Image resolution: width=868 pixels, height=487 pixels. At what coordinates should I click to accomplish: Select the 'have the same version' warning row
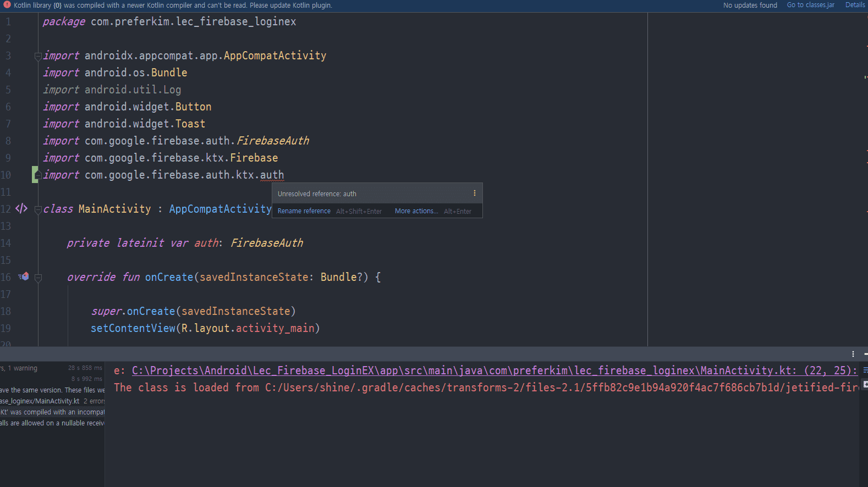pyautogui.click(x=52, y=390)
